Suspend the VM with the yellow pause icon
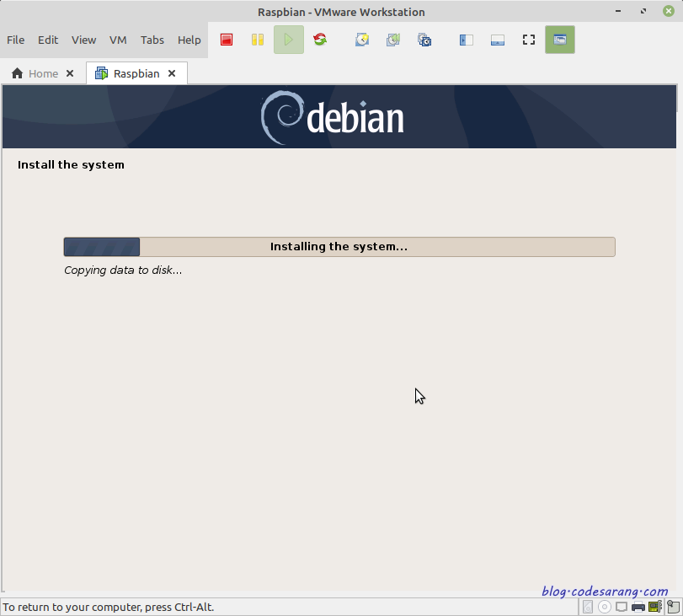Screen dimensions: 683x616 pos(258,40)
